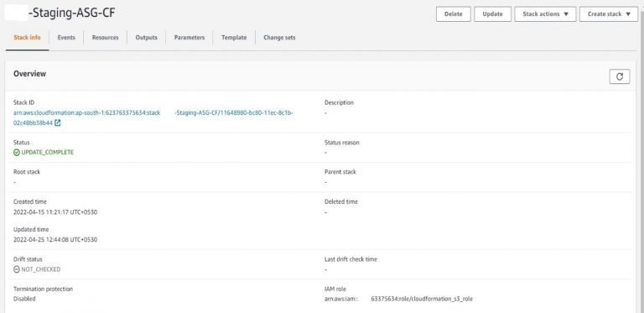Click the UPDATE_COMPLETE status text
644x313 pixels.
click(48, 153)
